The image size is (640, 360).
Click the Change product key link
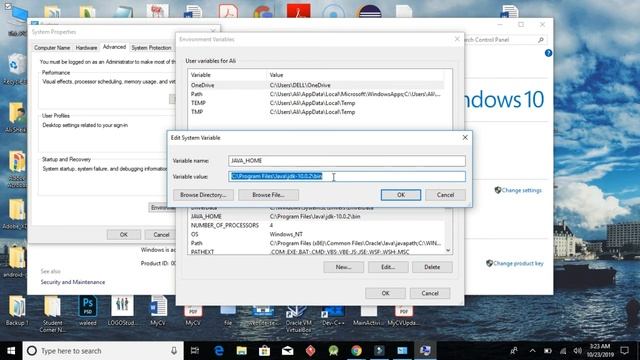(518, 263)
